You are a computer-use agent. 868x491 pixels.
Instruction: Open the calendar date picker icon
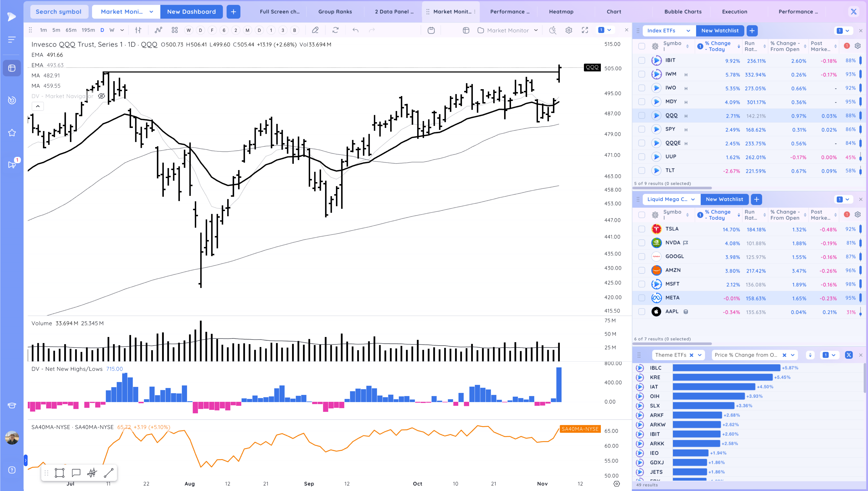(431, 30)
